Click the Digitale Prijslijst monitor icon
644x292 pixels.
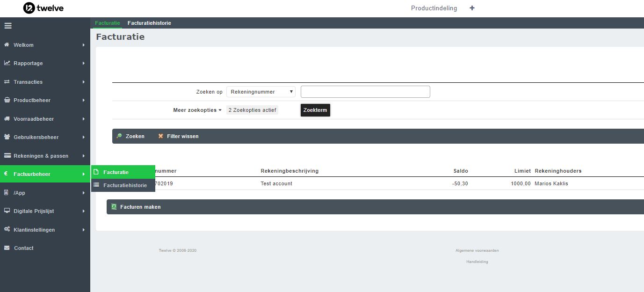point(7,211)
